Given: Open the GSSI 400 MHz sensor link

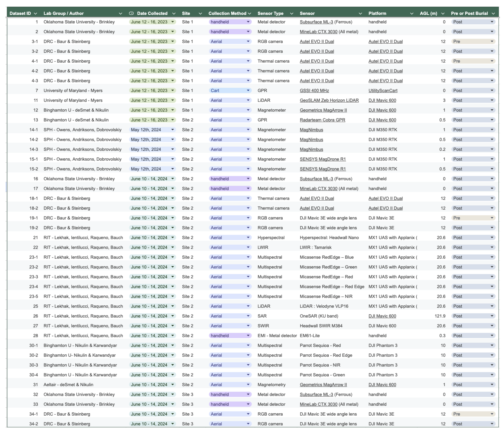Looking at the screenshot, I should pos(314,91).
